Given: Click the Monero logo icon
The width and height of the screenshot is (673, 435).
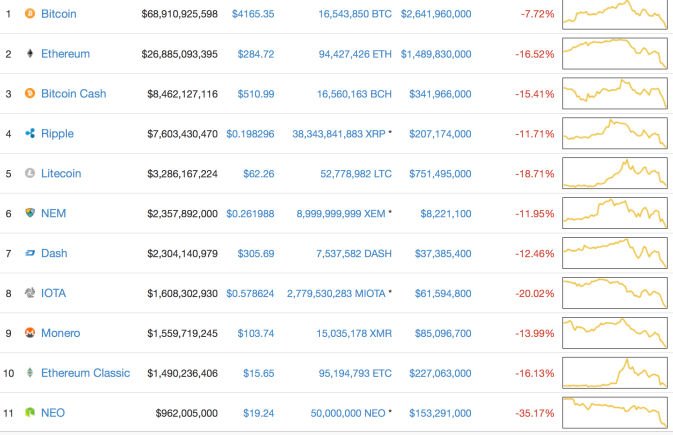Looking at the screenshot, I should click(x=30, y=333).
